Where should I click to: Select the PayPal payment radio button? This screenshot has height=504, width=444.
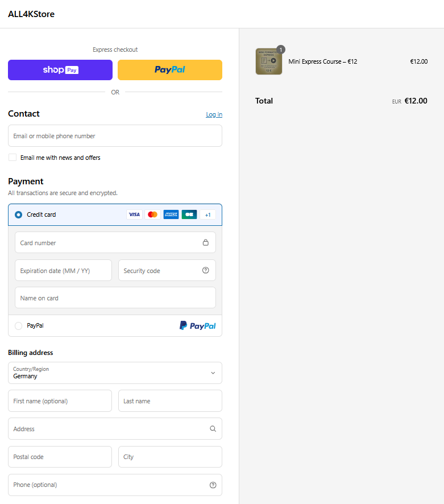18,326
